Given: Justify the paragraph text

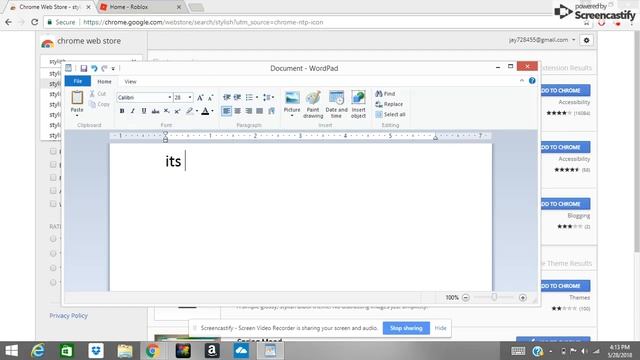Looking at the screenshot, I should pos(259,111).
